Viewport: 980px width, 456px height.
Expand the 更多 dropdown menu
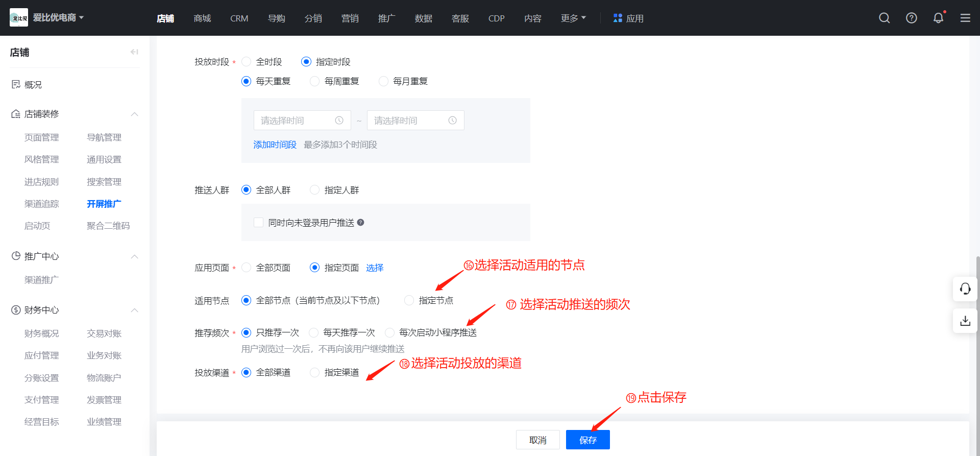click(x=573, y=18)
